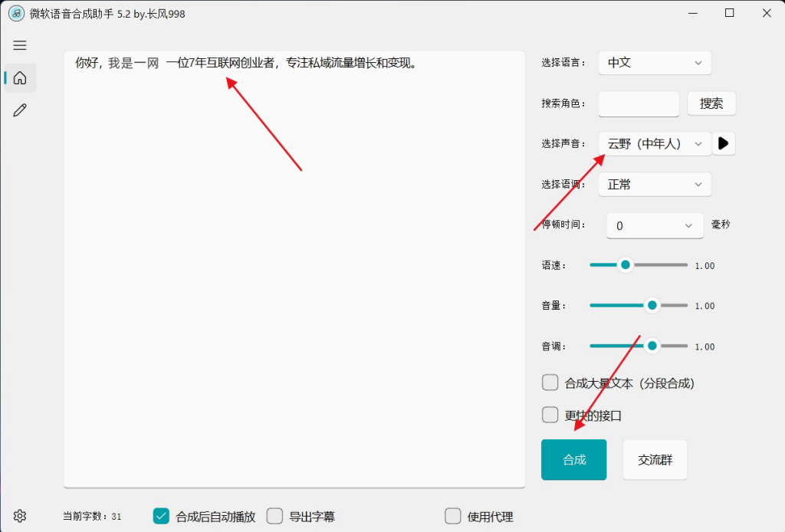Open the 选择语言 dropdown showing 中文
The width and height of the screenshot is (785, 532).
pyautogui.click(x=654, y=62)
